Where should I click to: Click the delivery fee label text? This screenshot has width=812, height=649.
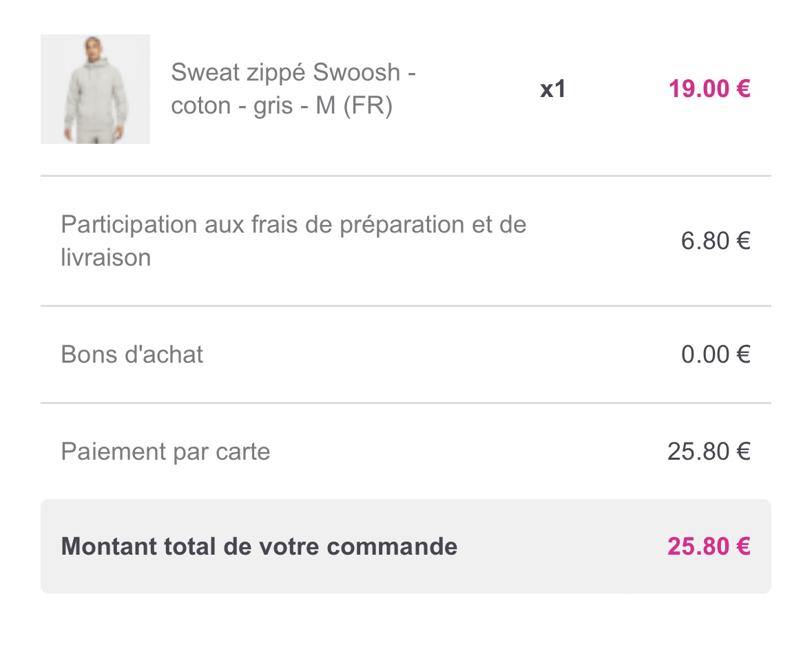[x=293, y=241]
